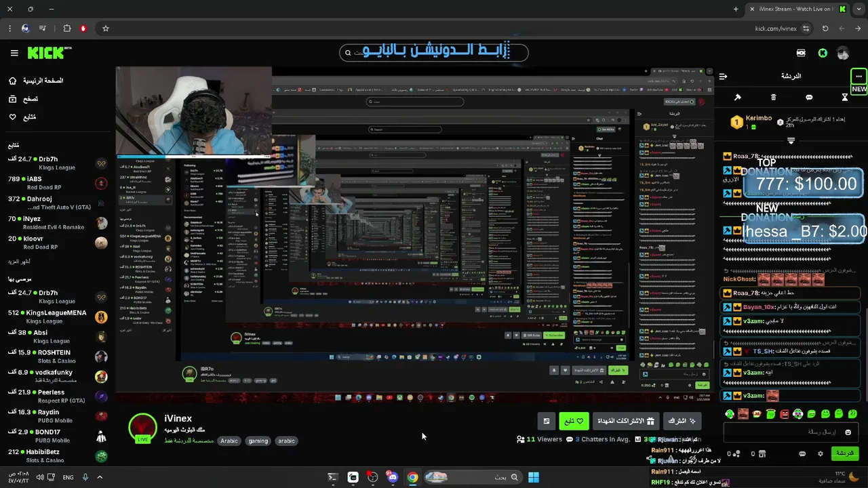Click the Gift Subs button
This screenshot has height=488, width=868.
(626, 421)
